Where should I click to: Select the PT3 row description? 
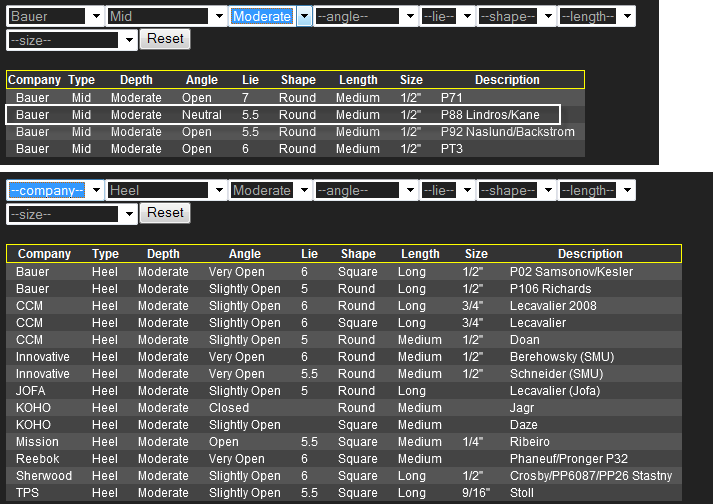[x=452, y=149]
